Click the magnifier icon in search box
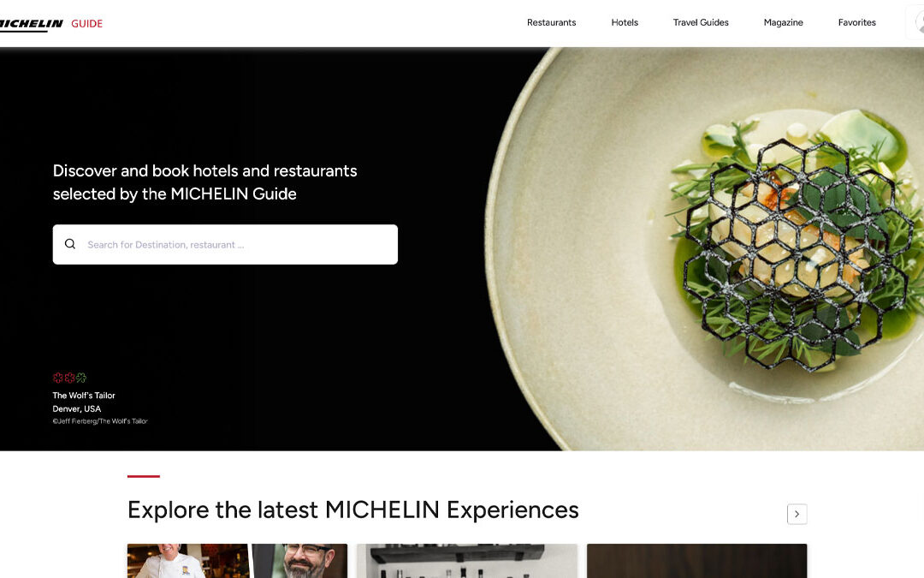 [x=70, y=244]
